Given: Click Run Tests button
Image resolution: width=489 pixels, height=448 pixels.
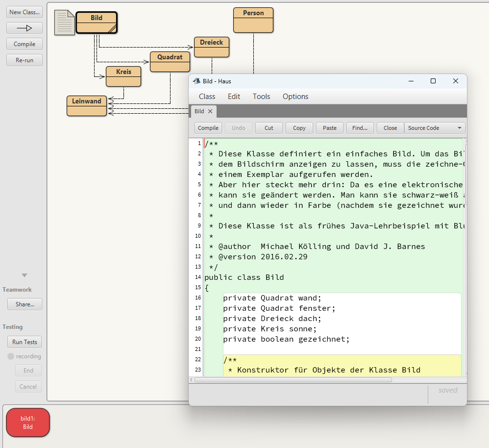Looking at the screenshot, I should point(24,342).
